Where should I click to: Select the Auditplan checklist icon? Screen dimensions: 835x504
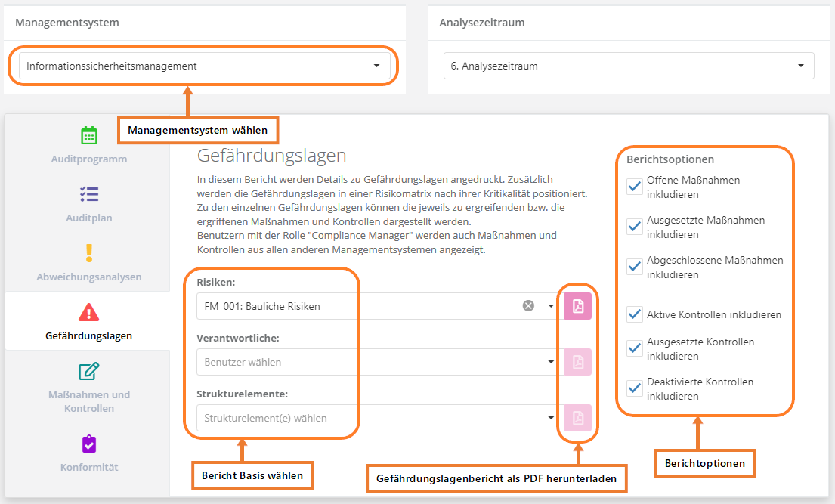click(89, 194)
